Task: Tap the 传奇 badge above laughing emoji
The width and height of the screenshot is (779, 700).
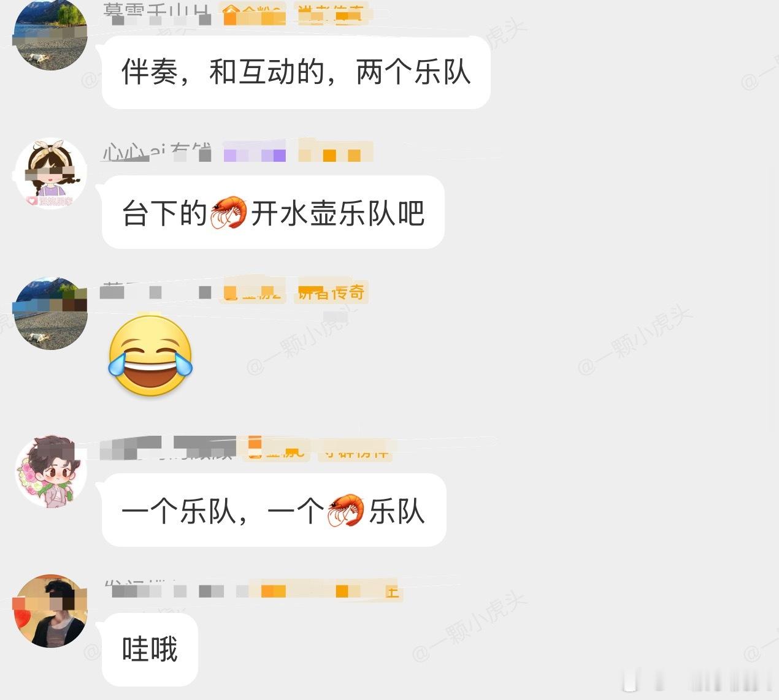Action: tap(332, 292)
